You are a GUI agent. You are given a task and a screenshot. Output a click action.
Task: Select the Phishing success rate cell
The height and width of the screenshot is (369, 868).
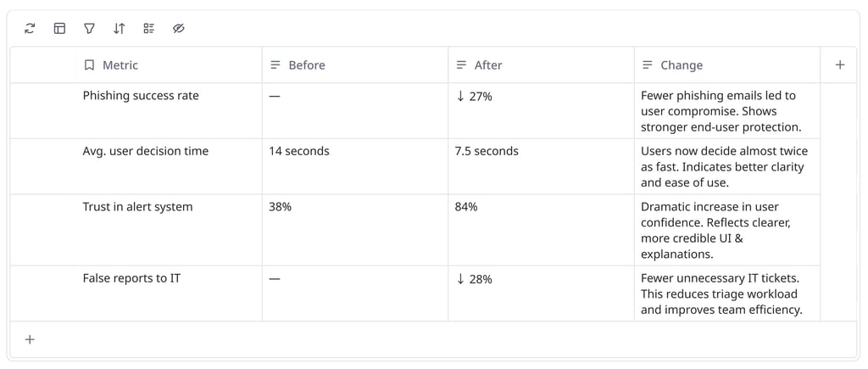pos(169,111)
